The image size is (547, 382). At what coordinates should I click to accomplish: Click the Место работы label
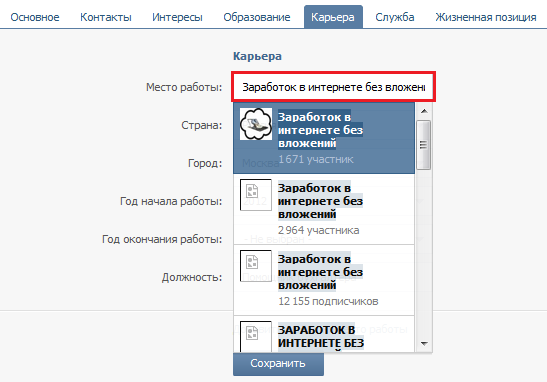(184, 87)
